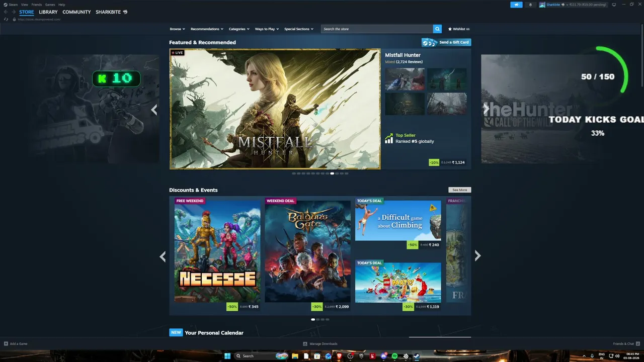The image size is (644, 362).
Task: Click the Add a Game label
Action: click(x=19, y=344)
